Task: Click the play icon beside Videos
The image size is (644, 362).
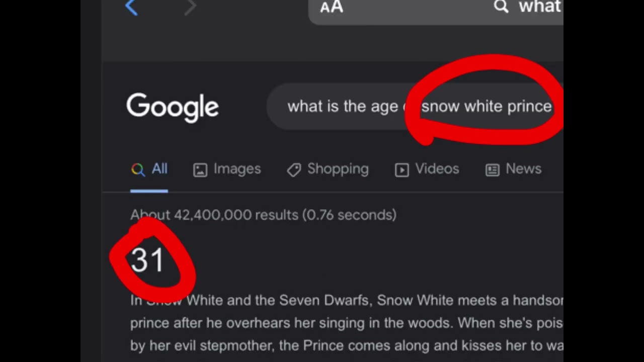Action: pyautogui.click(x=402, y=170)
